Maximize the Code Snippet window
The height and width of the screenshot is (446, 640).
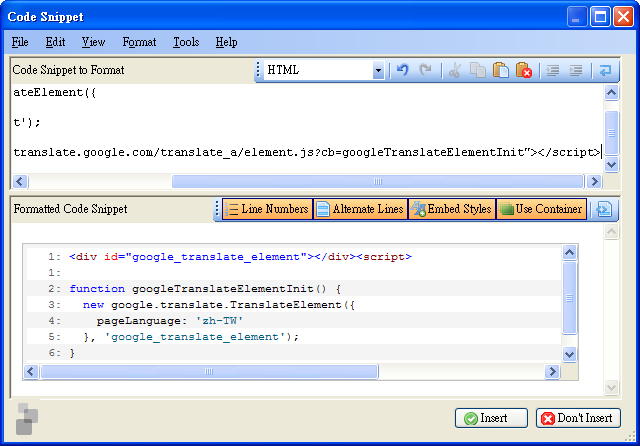pyautogui.click(x=600, y=17)
